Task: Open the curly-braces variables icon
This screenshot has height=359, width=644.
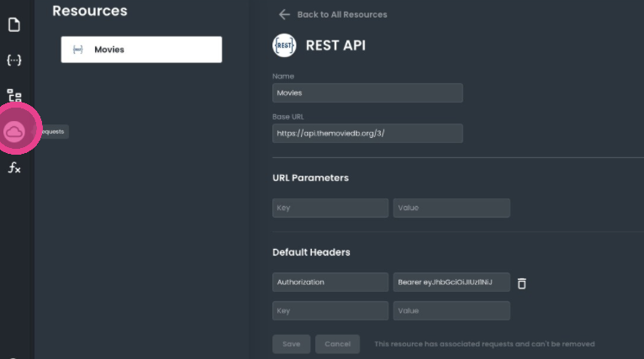Action: click(x=14, y=61)
